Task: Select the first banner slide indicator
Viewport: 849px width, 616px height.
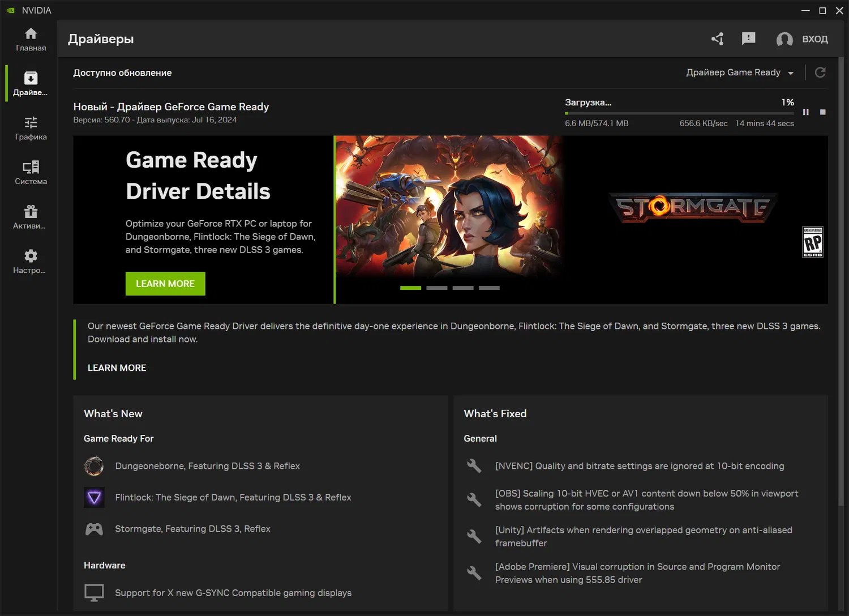Action: click(x=411, y=288)
